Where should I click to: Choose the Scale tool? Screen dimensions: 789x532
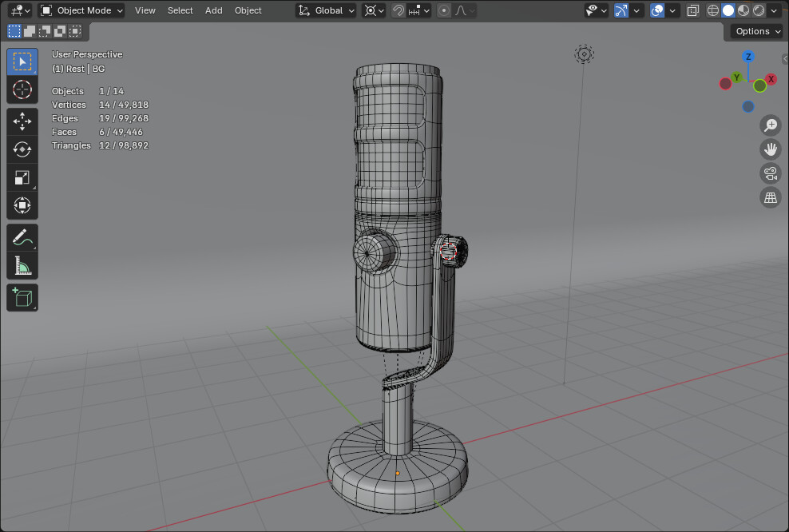(22, 178)
